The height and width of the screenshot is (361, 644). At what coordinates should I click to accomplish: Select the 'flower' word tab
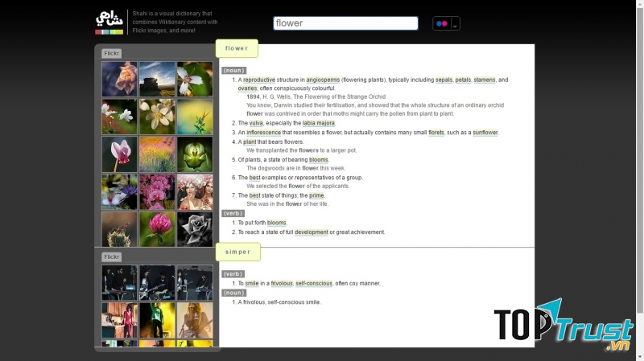click(237, 49)
